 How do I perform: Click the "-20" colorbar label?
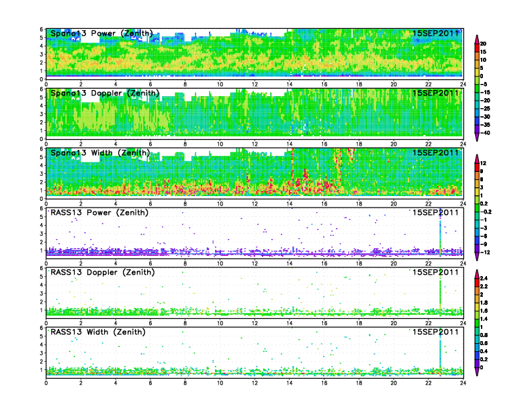click(x=485, y=100)
